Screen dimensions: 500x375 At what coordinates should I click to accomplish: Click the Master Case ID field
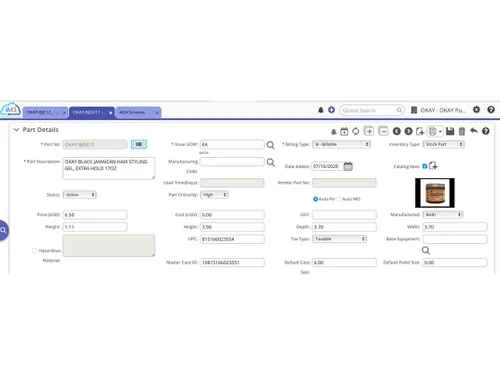tap(232, 263)
